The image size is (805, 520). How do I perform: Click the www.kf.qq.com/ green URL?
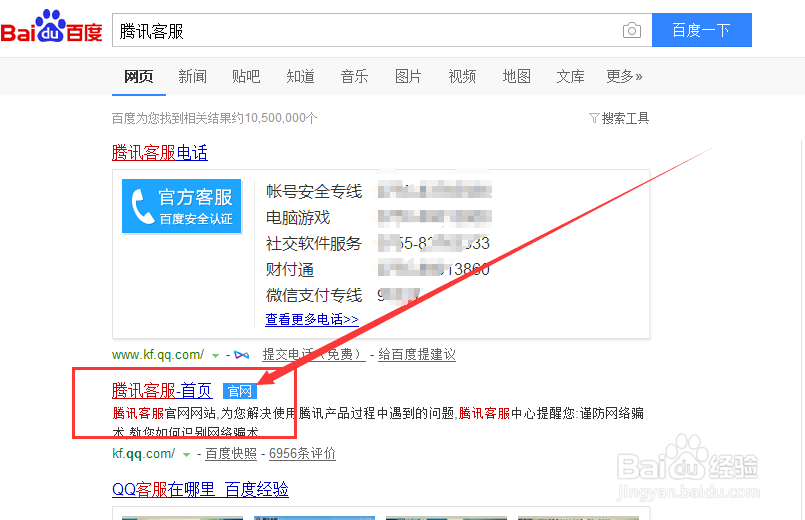coord(158,355)
